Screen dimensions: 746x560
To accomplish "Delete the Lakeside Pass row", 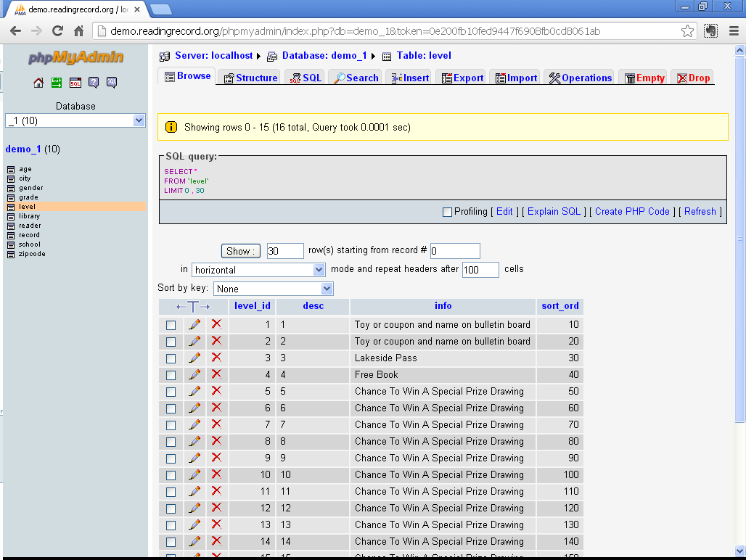I will click(216, 358).
